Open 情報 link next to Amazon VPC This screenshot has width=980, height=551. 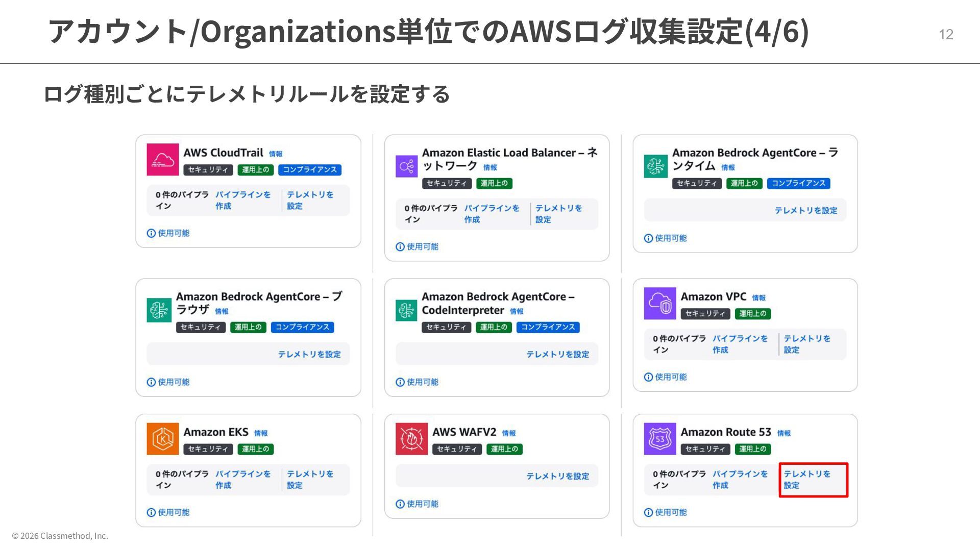coord(758,298)
